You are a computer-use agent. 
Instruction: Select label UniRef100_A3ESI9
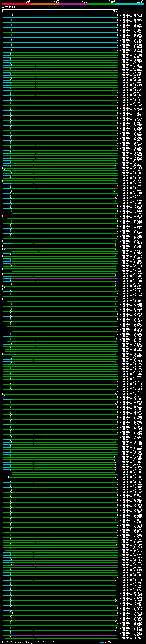tap(131, 520)
